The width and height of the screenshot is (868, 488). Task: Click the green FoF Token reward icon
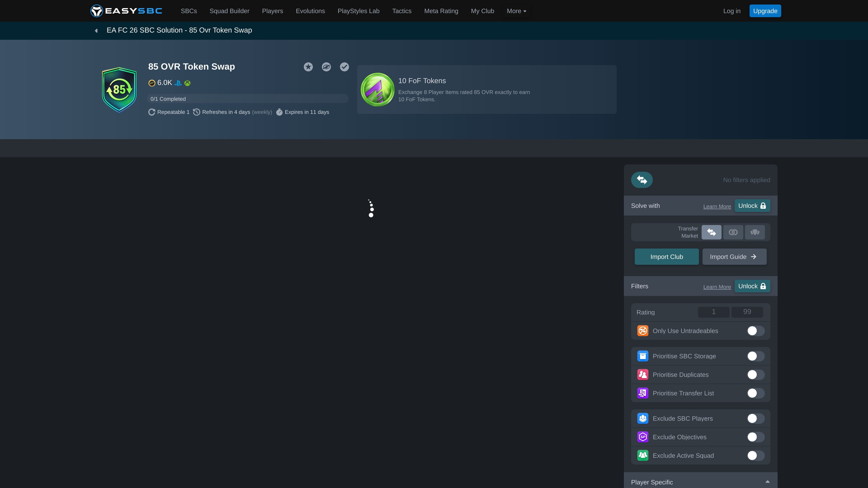click(377, 90)
